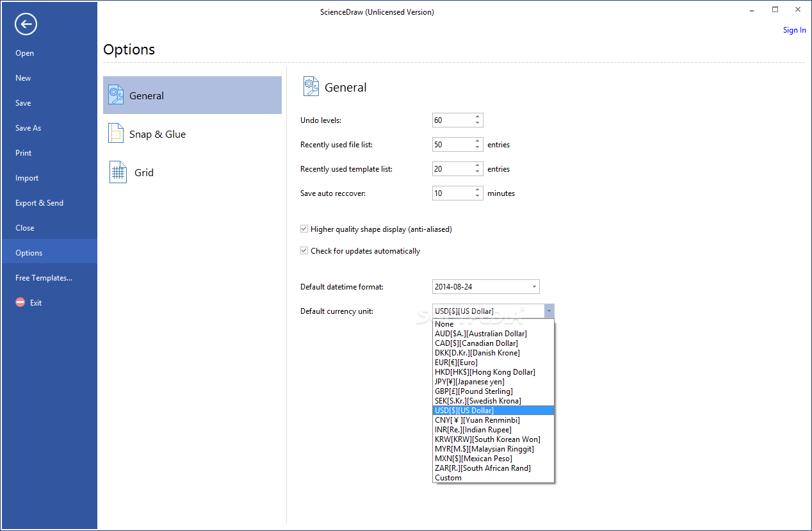Click the Snap & Glue icon
This screenshot has width=812, height=531.
pyautogui.click(x=115, y=134)
